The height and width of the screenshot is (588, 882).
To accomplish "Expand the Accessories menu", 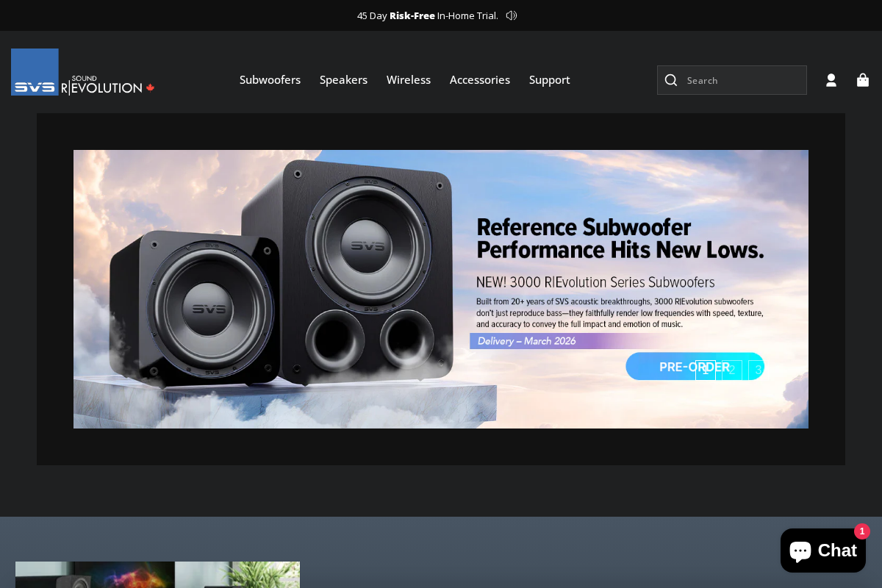I will pyautogui.click(x=479, y=80).
